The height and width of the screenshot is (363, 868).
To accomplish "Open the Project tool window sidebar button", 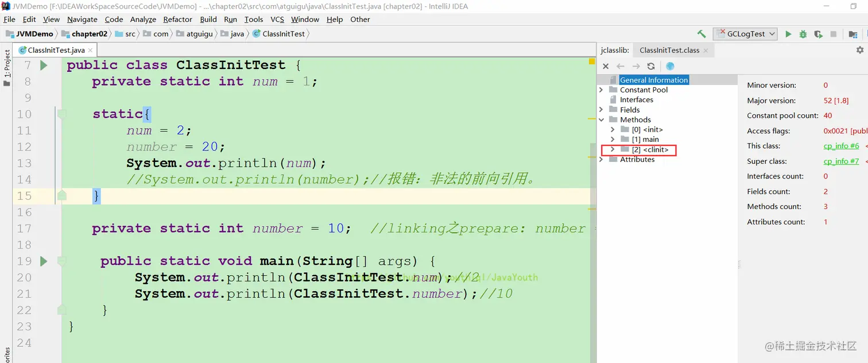I will coord(6,68).
